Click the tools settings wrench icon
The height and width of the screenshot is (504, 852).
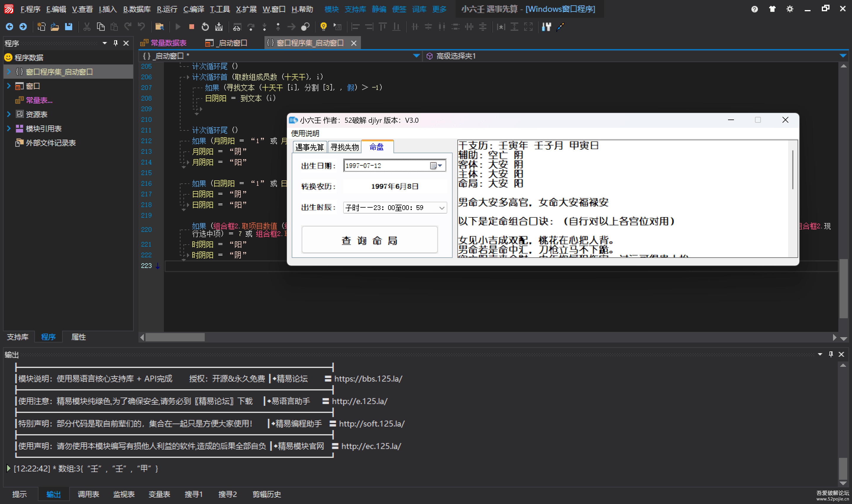click(546, 27)
